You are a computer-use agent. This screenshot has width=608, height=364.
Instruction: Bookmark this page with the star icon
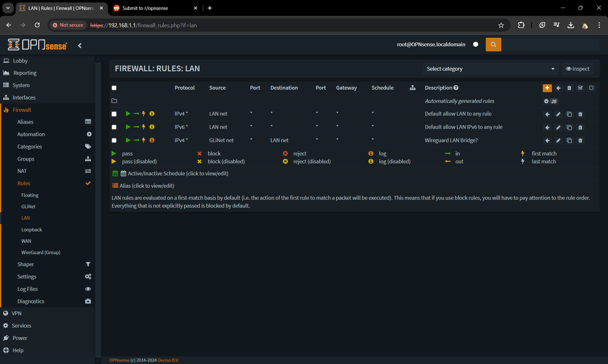(x=501, y=25)
